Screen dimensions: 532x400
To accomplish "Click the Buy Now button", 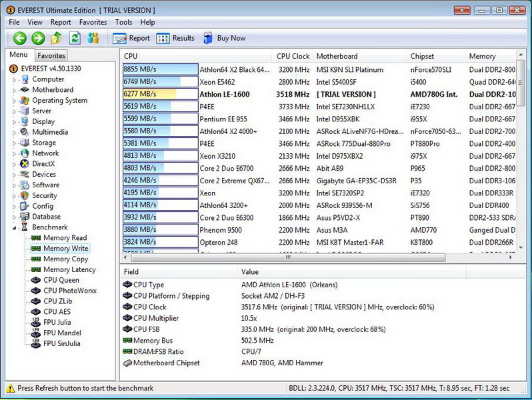I will tap(225, 38).
